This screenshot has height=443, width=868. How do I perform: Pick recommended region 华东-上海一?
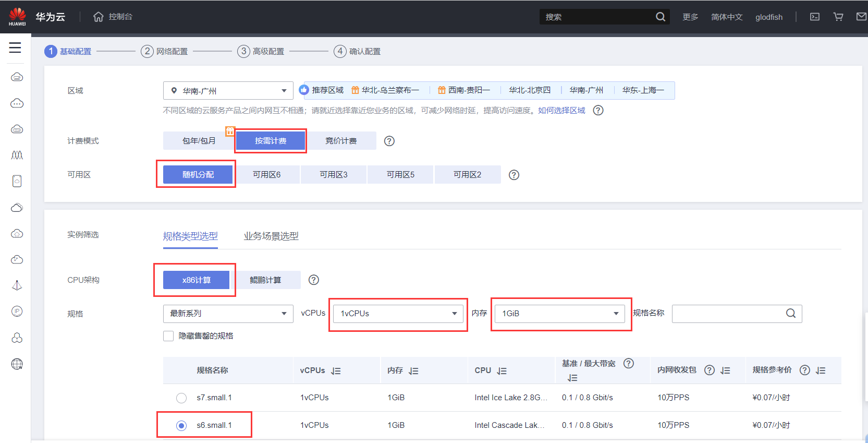pyautogui.click(x=643, y=90)
